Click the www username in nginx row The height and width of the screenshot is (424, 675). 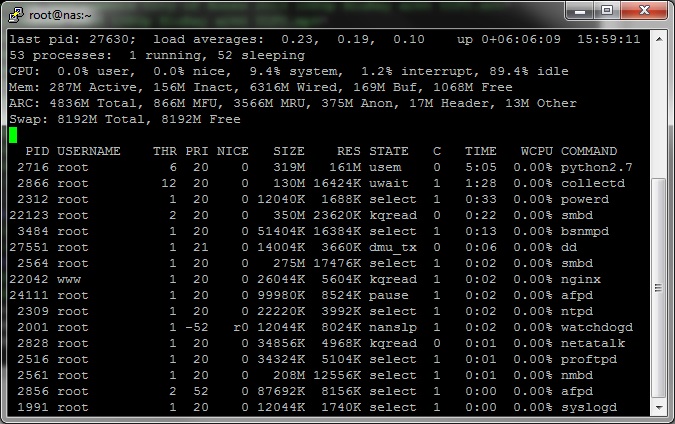69,279
